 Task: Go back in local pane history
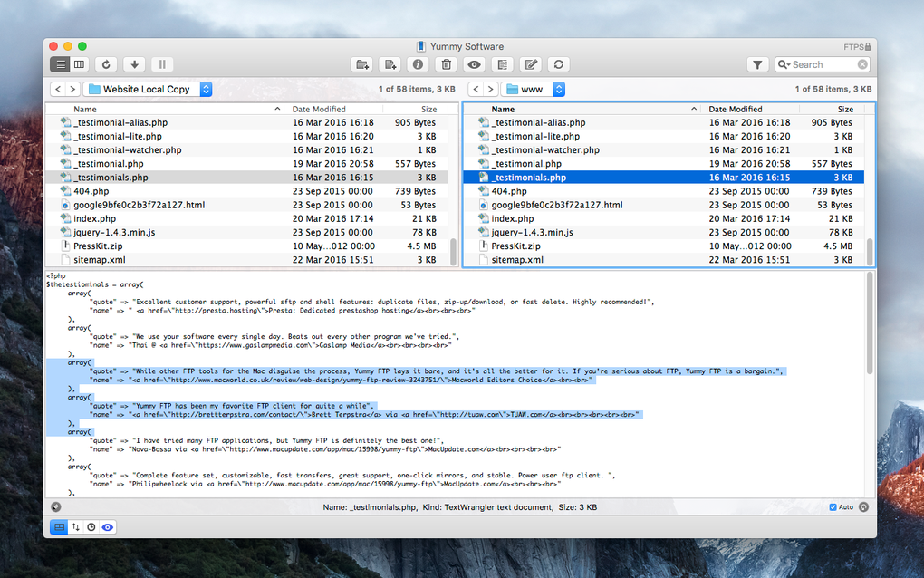(x=58, y=89)
